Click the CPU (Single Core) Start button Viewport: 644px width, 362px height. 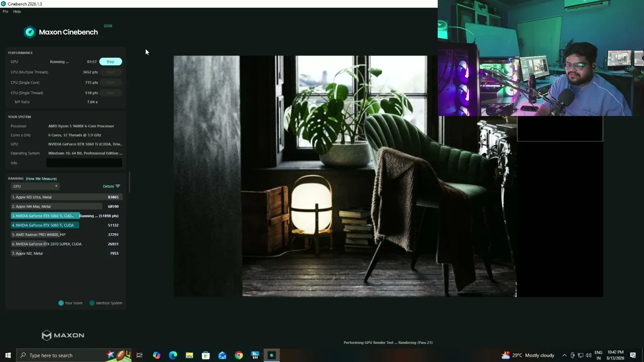(x=110, y=82)
